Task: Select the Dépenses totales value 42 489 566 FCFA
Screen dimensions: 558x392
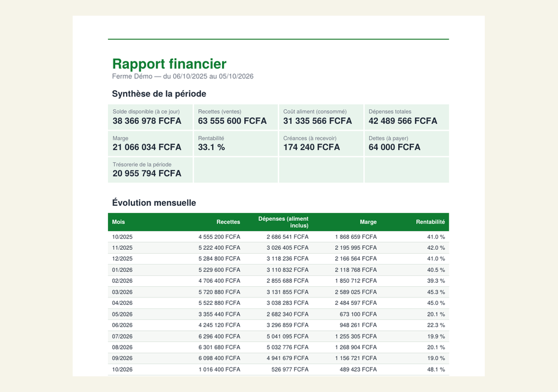Action: 403,121
